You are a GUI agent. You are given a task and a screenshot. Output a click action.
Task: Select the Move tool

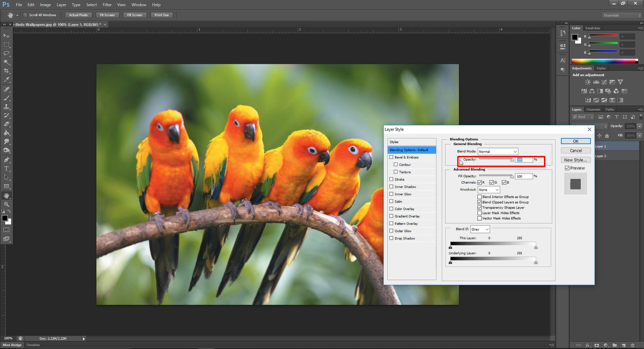click(x=7, y=36)
